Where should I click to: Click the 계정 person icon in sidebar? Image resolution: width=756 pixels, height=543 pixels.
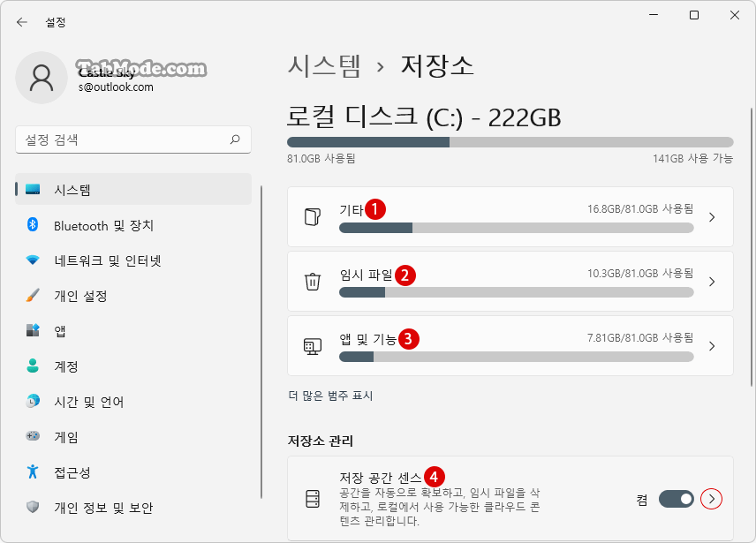pos(33,366)
